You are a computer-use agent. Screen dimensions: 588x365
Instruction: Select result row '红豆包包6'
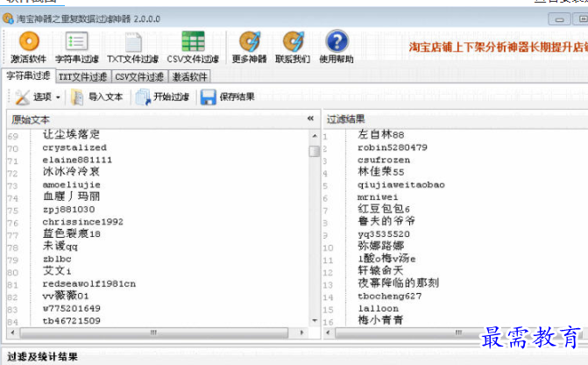384,209
